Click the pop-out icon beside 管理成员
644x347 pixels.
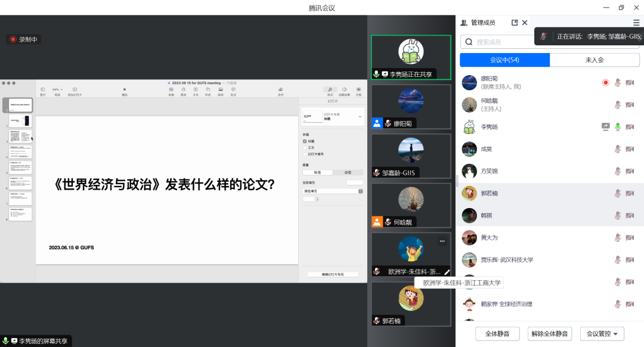tap(515, 23)
